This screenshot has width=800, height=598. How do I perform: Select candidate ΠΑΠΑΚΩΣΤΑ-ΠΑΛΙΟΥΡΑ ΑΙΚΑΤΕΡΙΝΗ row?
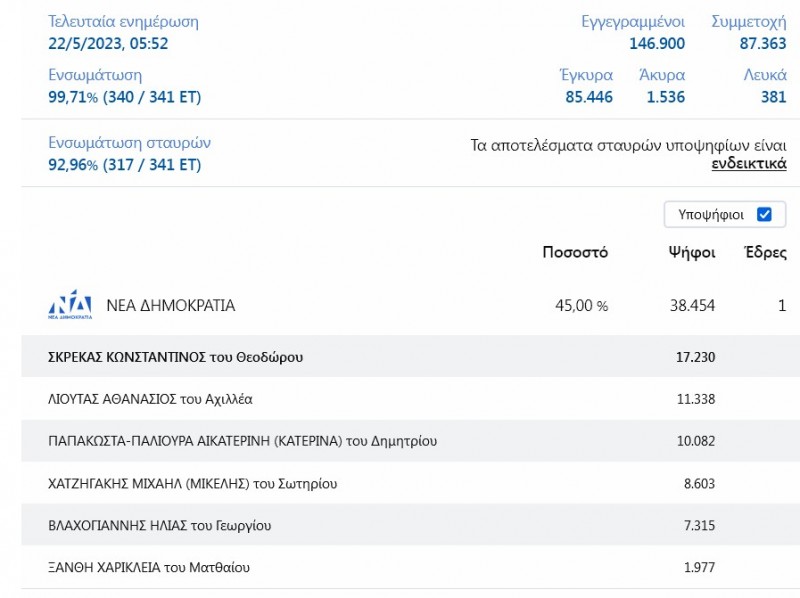tap(242, 441)
